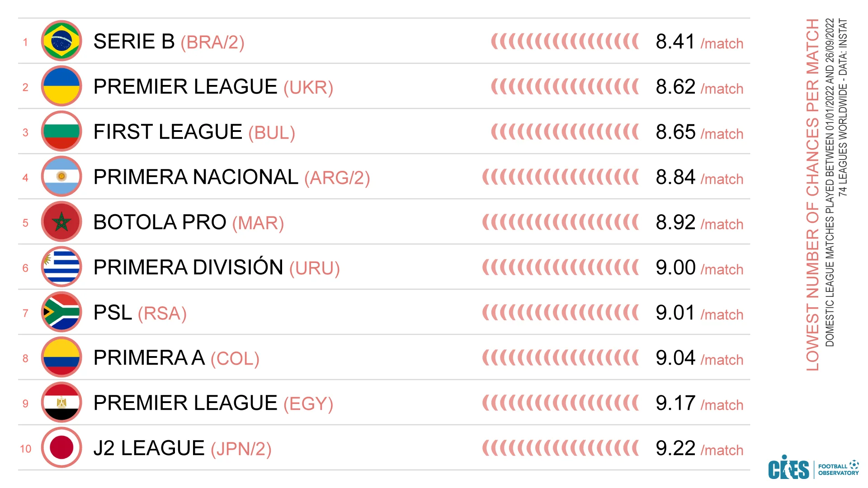This screenshot has height=488, width=868.
Task: Click the Japan flag icon
Action: click(x=61, y=448)
